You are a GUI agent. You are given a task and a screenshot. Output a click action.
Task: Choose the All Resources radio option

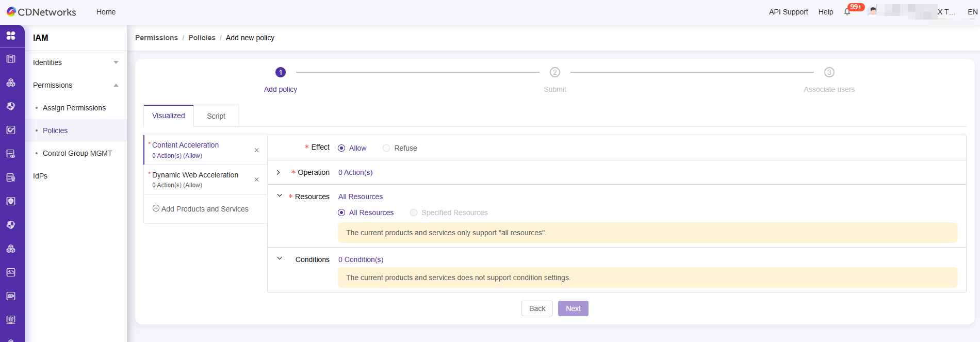(341, 213)
